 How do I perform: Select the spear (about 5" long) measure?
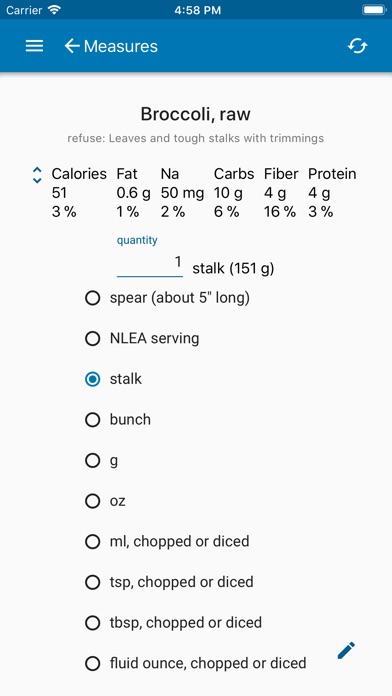coord(167,298)
